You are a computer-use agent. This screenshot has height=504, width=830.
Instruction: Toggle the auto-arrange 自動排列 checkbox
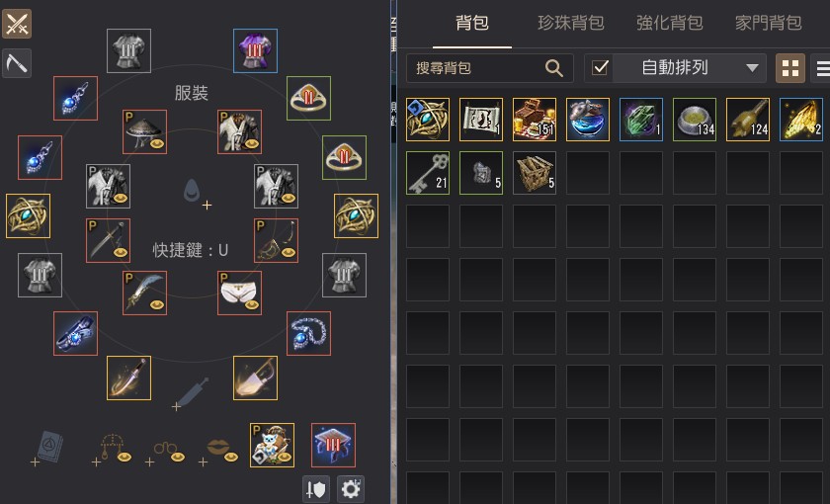600,68
